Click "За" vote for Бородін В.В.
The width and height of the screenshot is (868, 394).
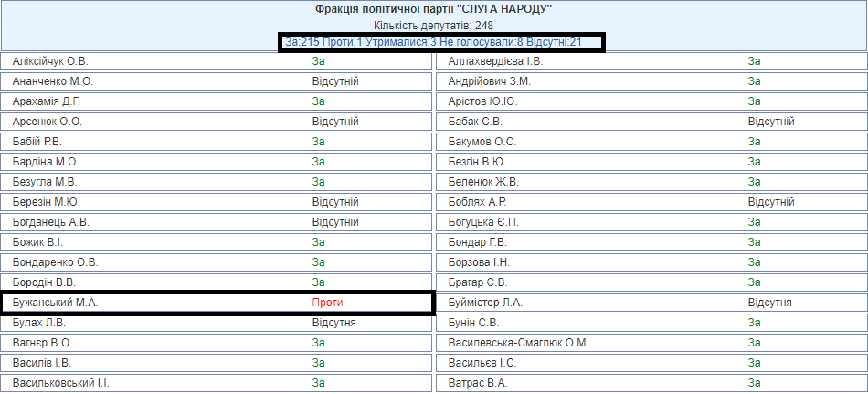pos(319,282)
